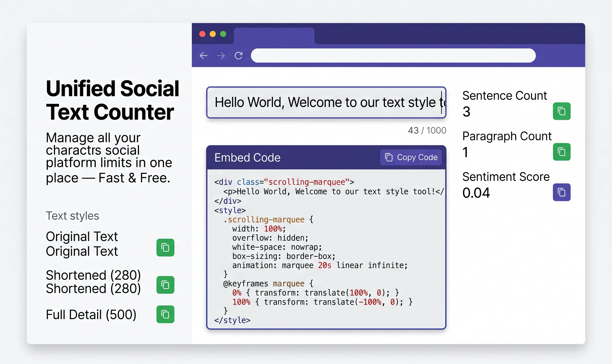
Task: Copy the Paragraph Count value
Action: tap(561, 152)
